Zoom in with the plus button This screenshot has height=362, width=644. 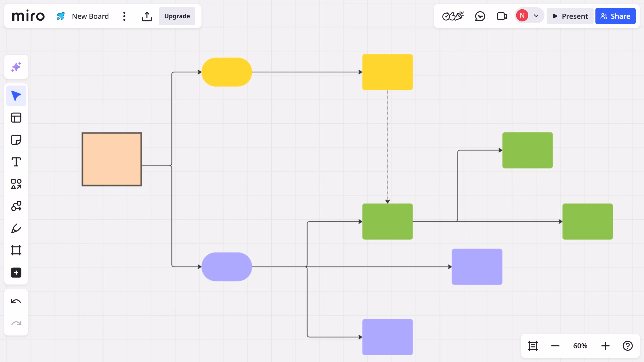click(605, 346)
